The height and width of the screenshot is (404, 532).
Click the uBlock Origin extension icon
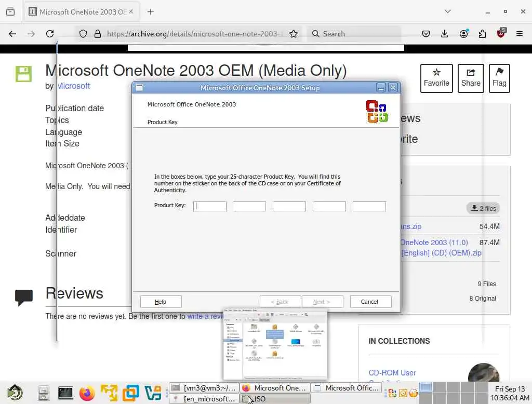pyautogui.click(x=501, y=33)
